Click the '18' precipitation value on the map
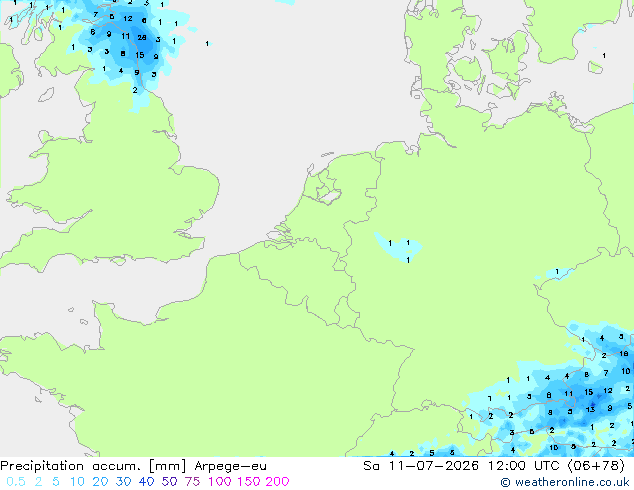The width and height of the screenshot is (634, 490). tap(623, 354)
